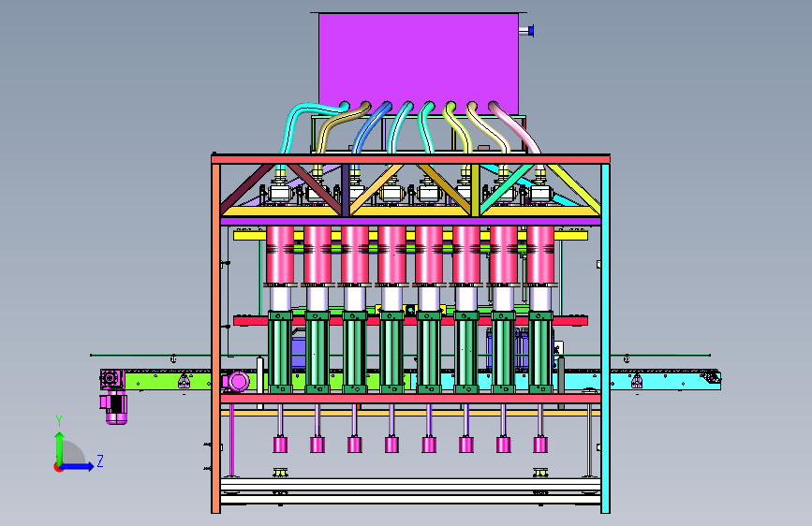This screenshot has height=526, width=812.
Task: Click the Z label of the triad
Action: [x=100, y=460]
